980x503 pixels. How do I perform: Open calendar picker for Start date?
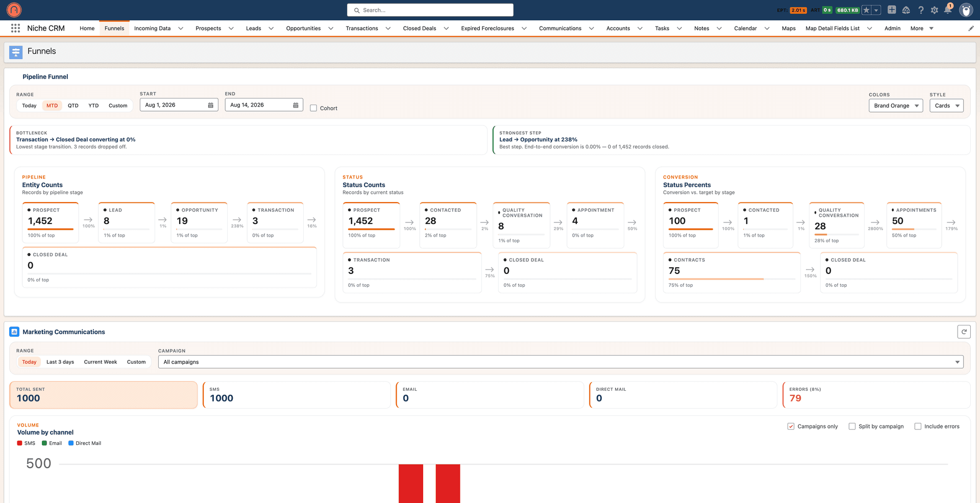point(210,105)
